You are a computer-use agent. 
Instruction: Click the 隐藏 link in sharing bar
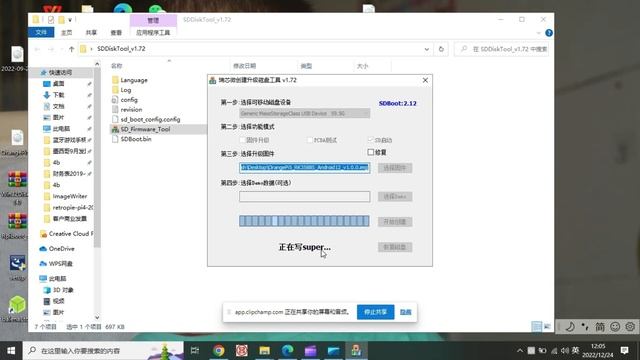[x=405, y=312]
